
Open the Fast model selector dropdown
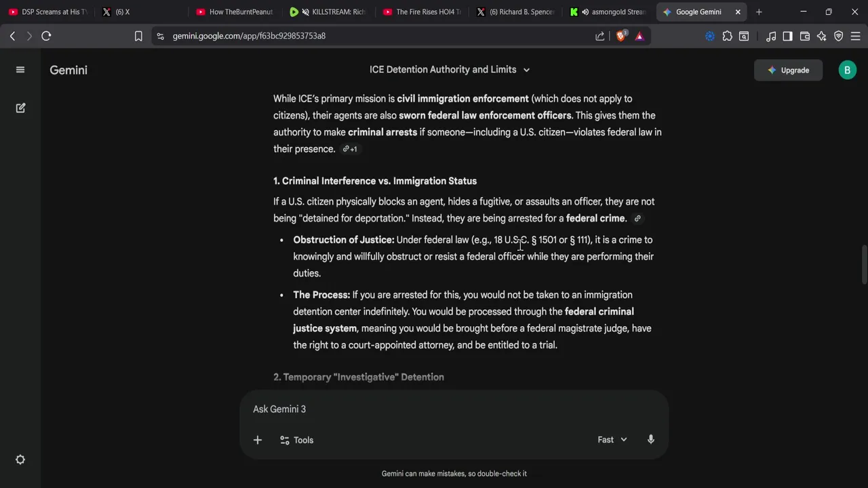(612, 440)
